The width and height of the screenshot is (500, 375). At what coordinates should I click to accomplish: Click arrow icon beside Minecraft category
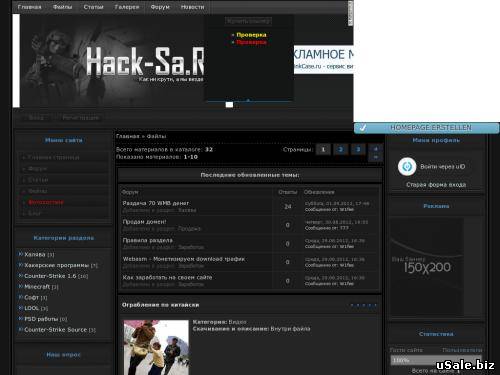20,286
